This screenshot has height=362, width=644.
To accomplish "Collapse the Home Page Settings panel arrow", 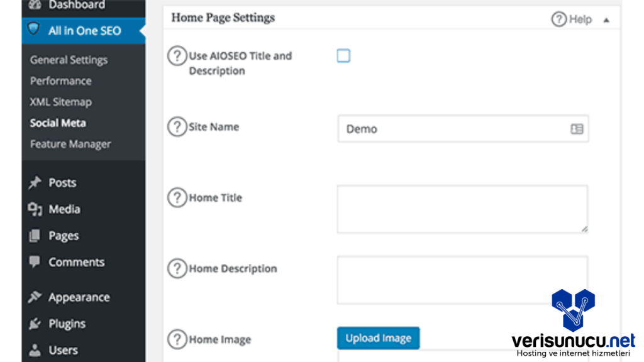I will coord(606,20).
